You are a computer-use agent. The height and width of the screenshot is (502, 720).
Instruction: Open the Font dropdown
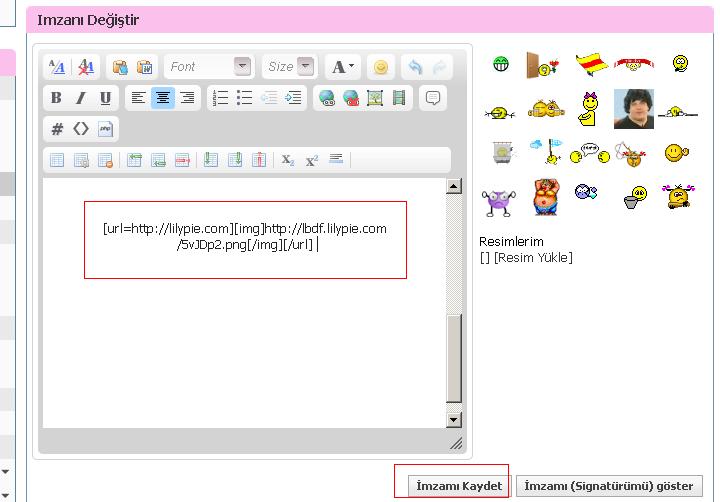(x=209, y=67)
